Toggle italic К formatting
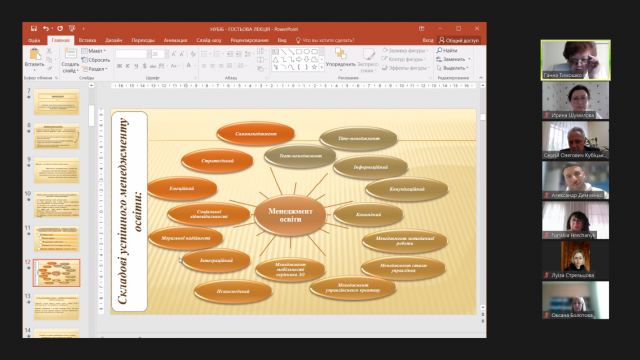 128,66
